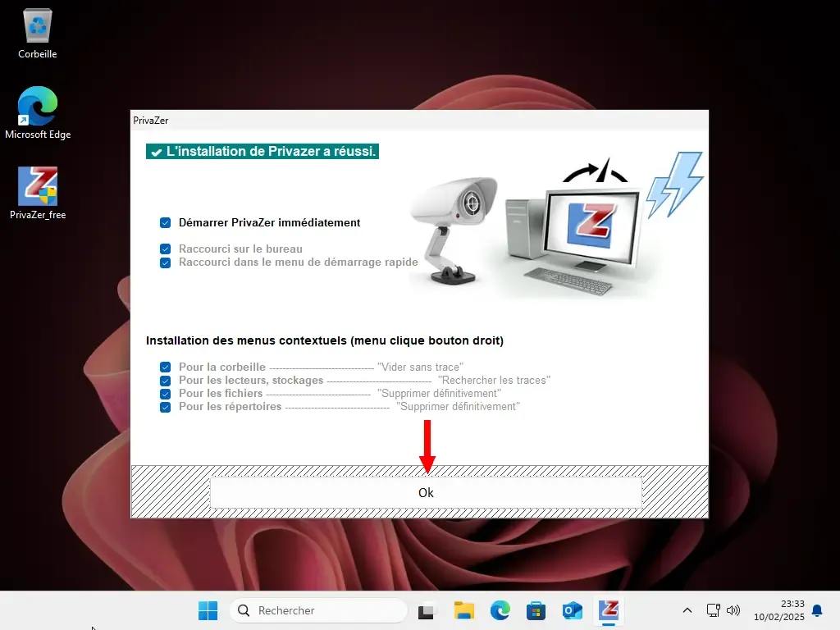Uncheck Démarrer PrivaZer immédiatement
The height and width of the screenshot is (630, 840).
(165, 223)
